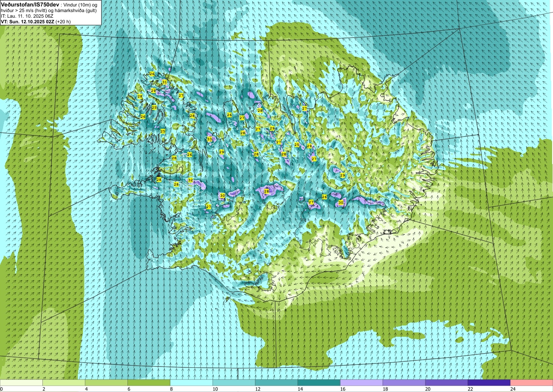Click the legend scale value 0
The image size is (553, 392).
[2, 389]
